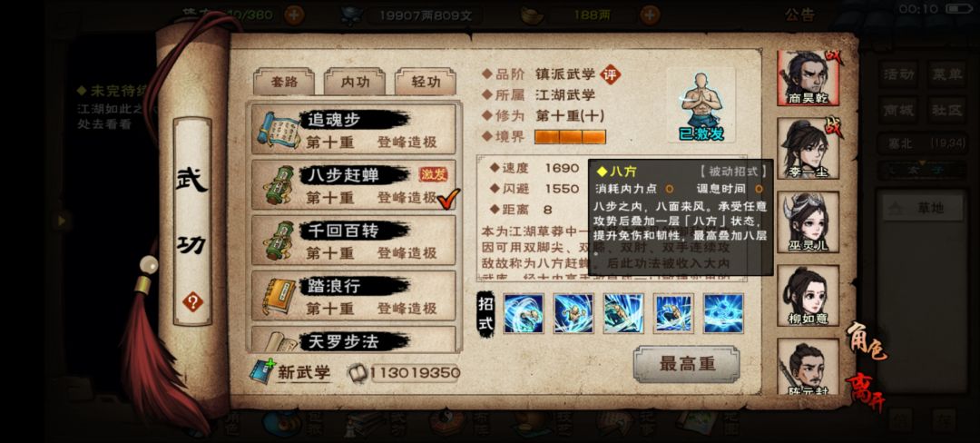Switch to the 内功 tab
The width and height of the screenshot is (980, 443).
(x=355, y=82)
